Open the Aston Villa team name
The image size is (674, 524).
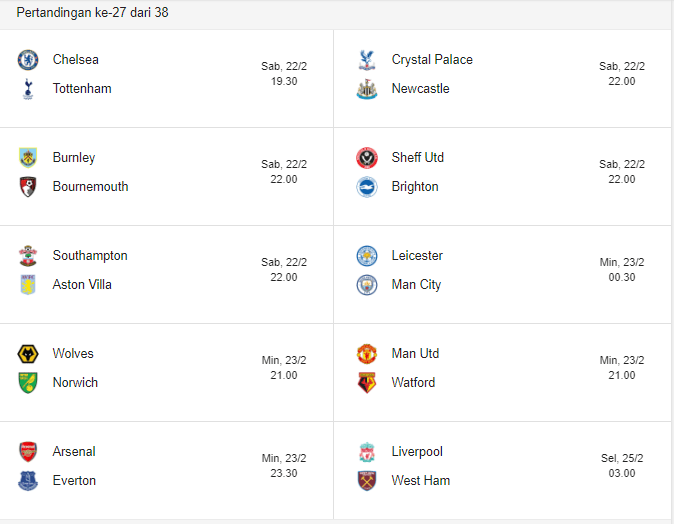click(x=82, y=284)
